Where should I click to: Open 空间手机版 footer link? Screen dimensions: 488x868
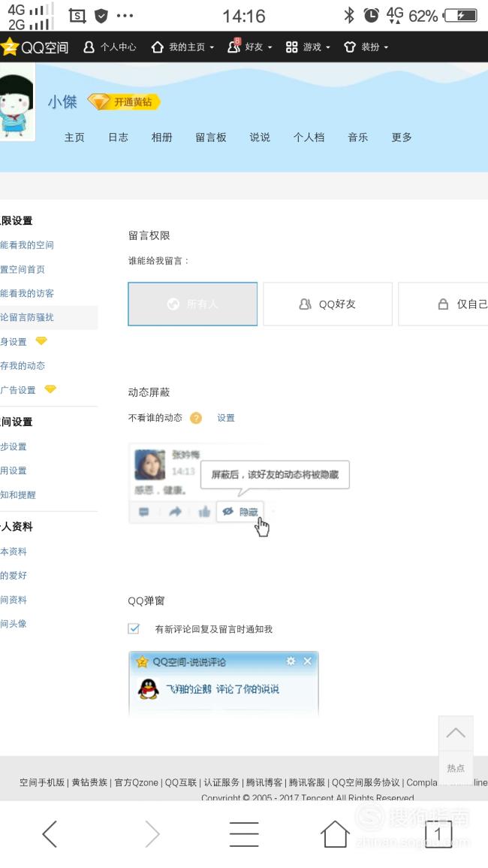pyautogui.click(x=42, y=782)
